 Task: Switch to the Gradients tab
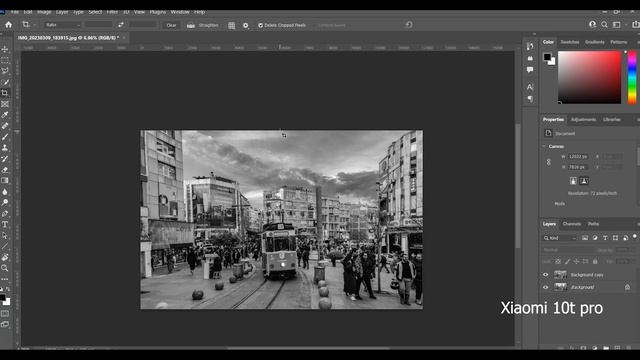[x=595, y=42]
